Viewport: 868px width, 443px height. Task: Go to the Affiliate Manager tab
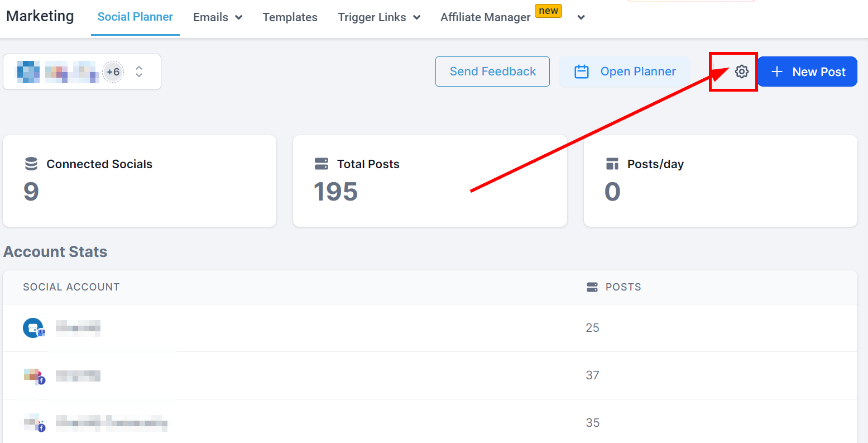point(485,17)
